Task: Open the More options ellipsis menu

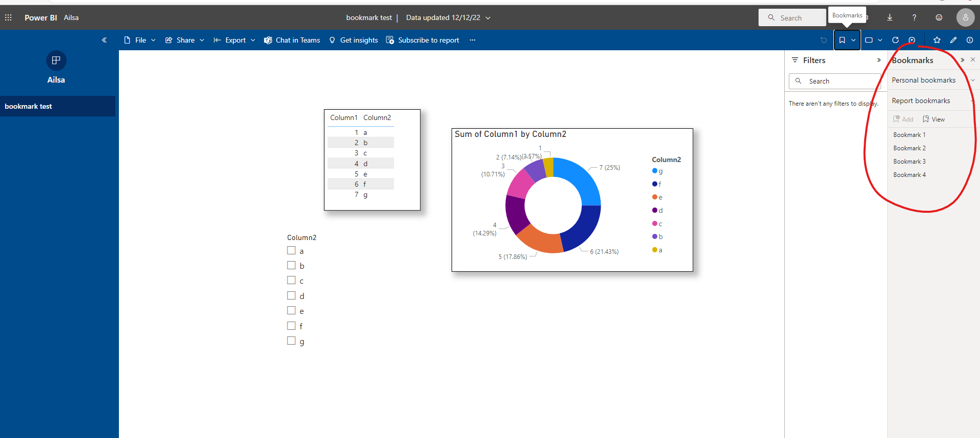Action: pyautogui.click(x=473, y=40)
